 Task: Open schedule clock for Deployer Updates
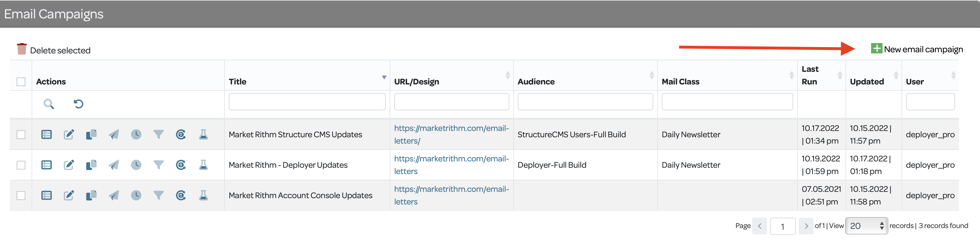point(136,165)
